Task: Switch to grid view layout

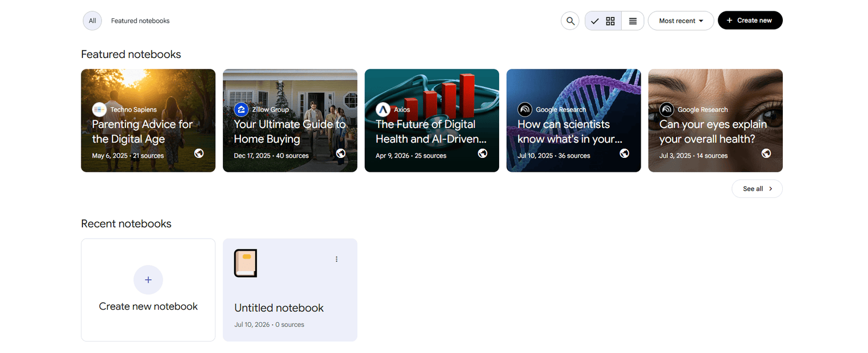Action: click(603, 21)
